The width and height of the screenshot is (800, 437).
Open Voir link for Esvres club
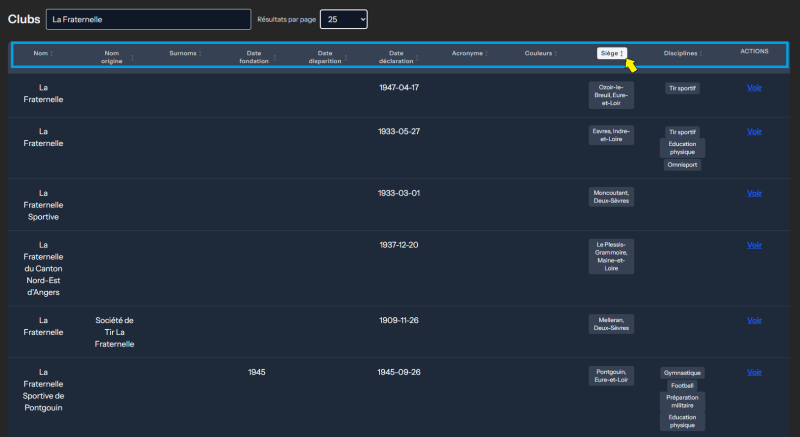click(x=754, y=132)
